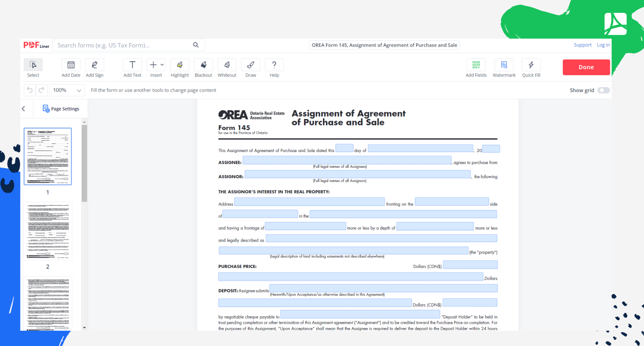This screenshot has height=346, width=644.
Task: Collapse the page thumbnails sidebar
Action: tap(23, 109)
